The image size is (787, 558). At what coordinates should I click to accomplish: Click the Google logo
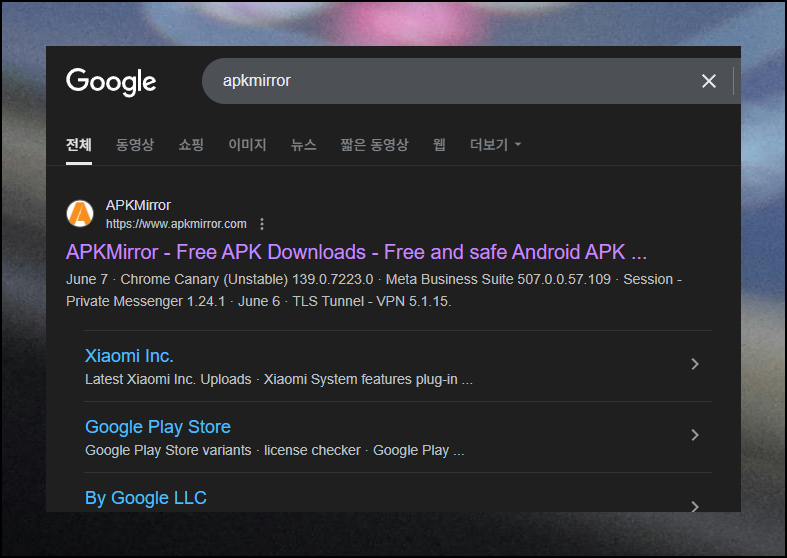click(111, 82)
